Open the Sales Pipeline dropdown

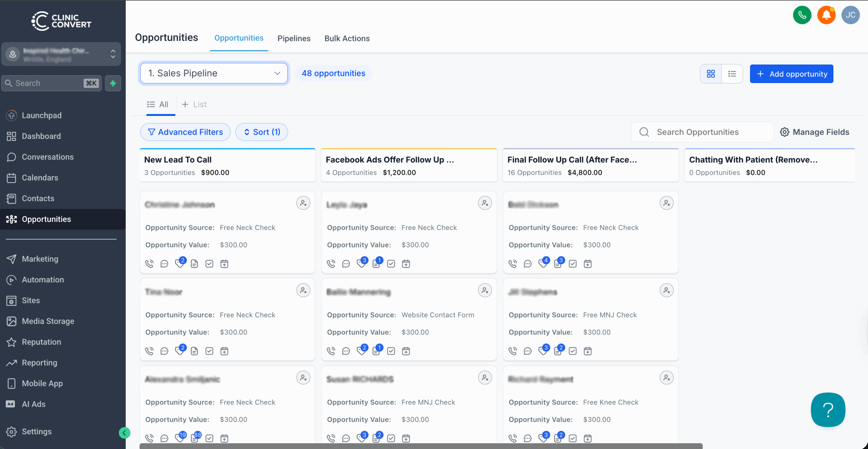click(x=214, y=73)
